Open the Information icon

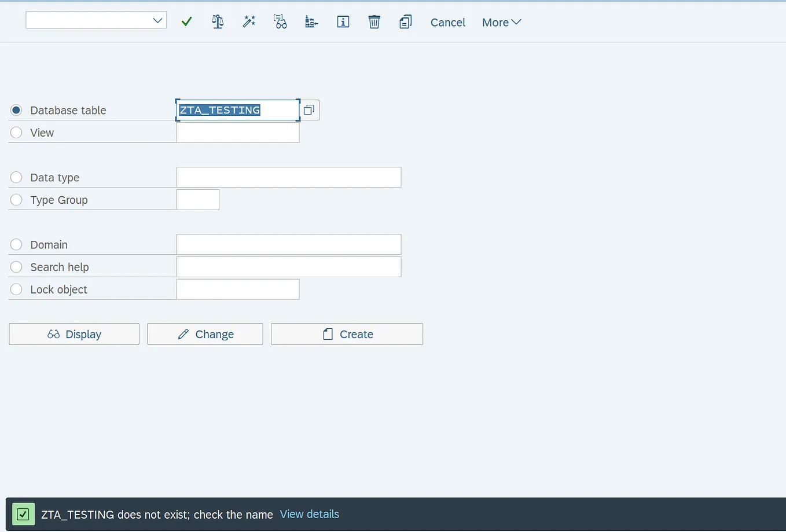tap(343, 21)
